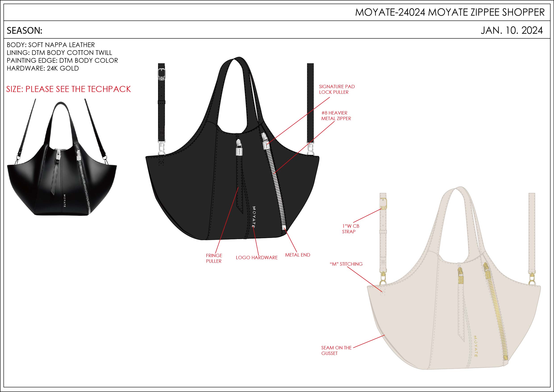Select "PAINTING EDGE: DTM BODY COLOR" line

pyautogui.click(x=62, y=60)
